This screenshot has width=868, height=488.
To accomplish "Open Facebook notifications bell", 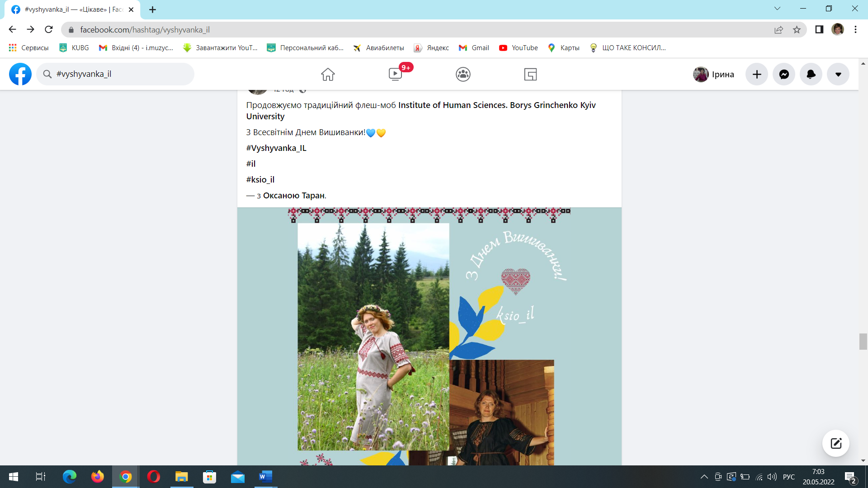I will point(811,74).
